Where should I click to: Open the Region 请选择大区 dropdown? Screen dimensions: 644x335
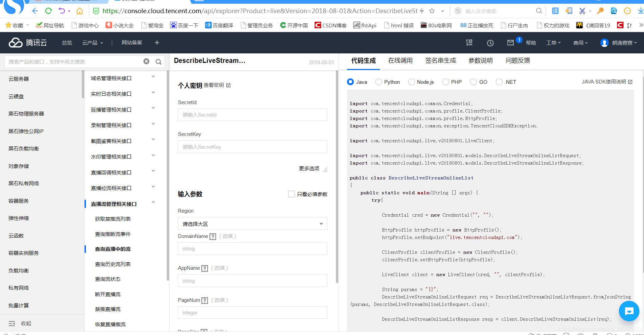click(x=253, y=224)
